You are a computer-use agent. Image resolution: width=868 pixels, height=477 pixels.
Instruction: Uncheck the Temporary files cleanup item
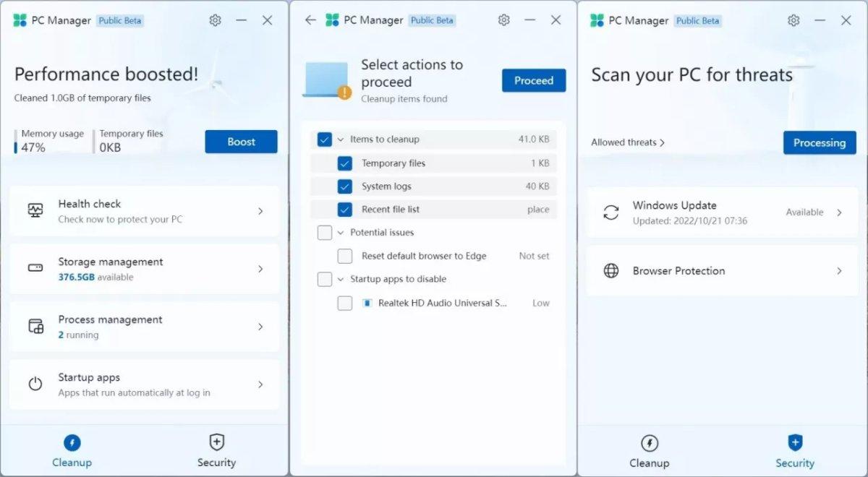[344, 163]
